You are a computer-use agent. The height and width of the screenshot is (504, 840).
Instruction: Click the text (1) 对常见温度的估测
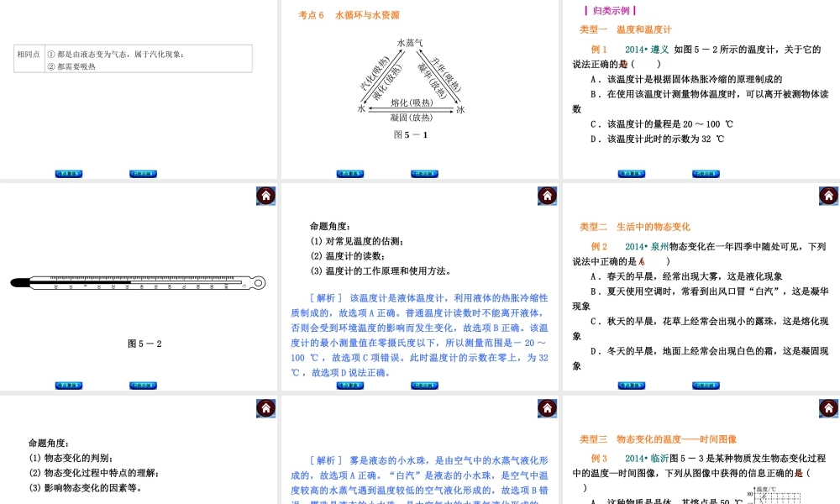click(357, 241)
